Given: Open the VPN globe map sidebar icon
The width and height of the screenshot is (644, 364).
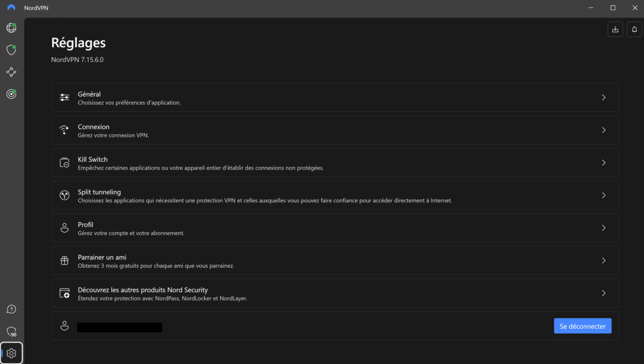Looking at the screenshot, I should (11, 28).
